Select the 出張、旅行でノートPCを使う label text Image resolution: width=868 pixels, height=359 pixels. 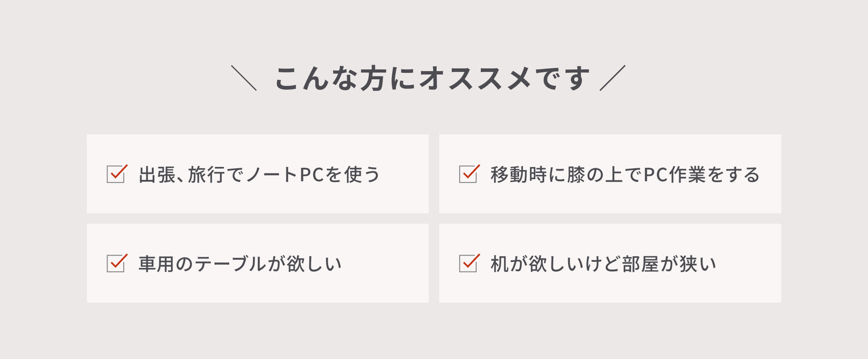click(259, 174)
